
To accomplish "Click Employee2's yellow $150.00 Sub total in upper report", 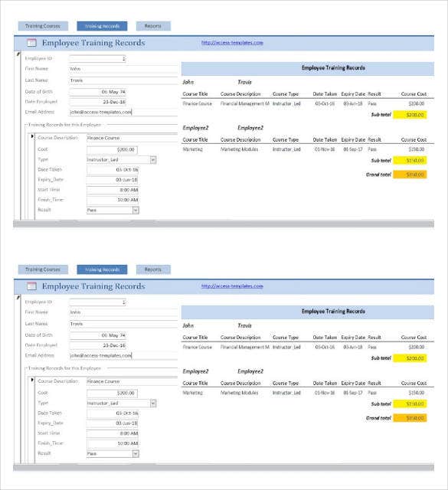I will pos(410,160).
